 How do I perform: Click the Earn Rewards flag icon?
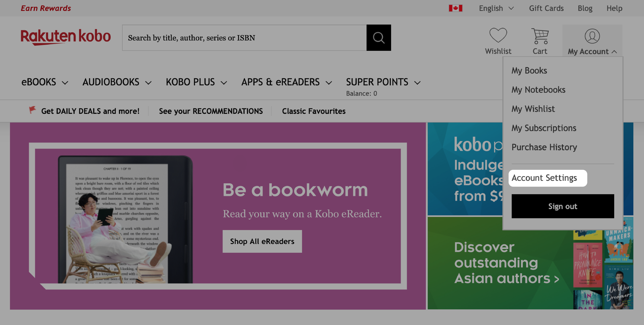tap(46, 7)
